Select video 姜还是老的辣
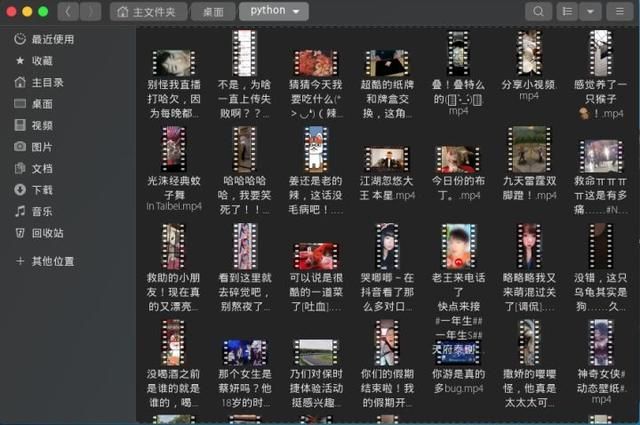 pyautogui.click(x=316, y=171)
